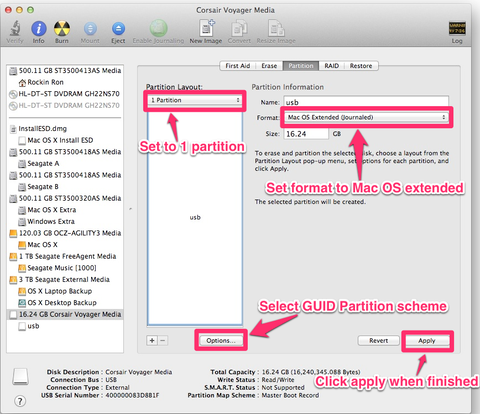Switch to the RAID tab

[331, 66]
